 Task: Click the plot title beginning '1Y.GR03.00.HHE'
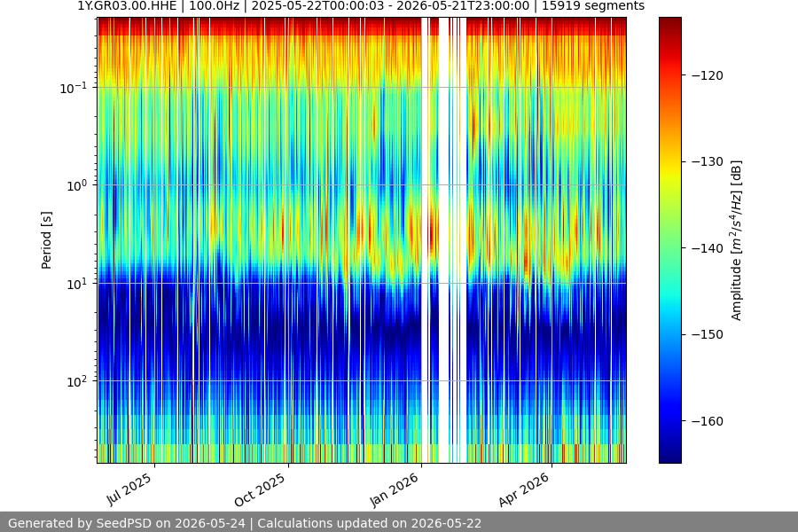pos(361,6)
